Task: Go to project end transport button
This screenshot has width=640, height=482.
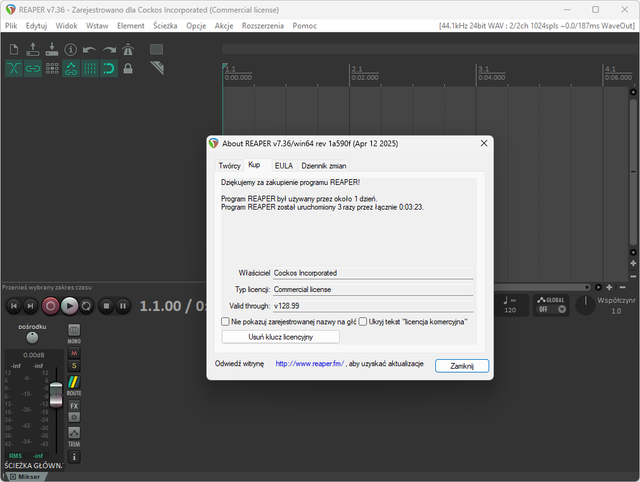Action: coord(31,306)
